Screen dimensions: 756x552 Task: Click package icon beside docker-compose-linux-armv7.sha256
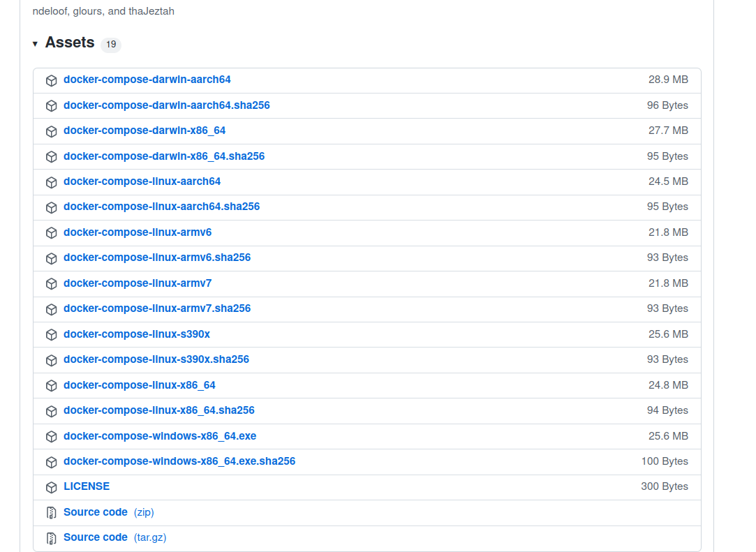(x=52, y=310)
